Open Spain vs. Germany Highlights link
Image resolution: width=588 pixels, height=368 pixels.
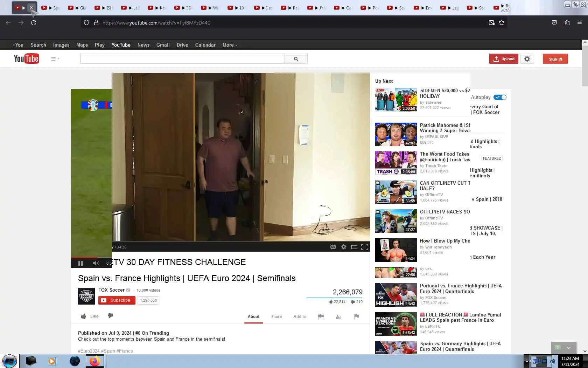point(460,346)
